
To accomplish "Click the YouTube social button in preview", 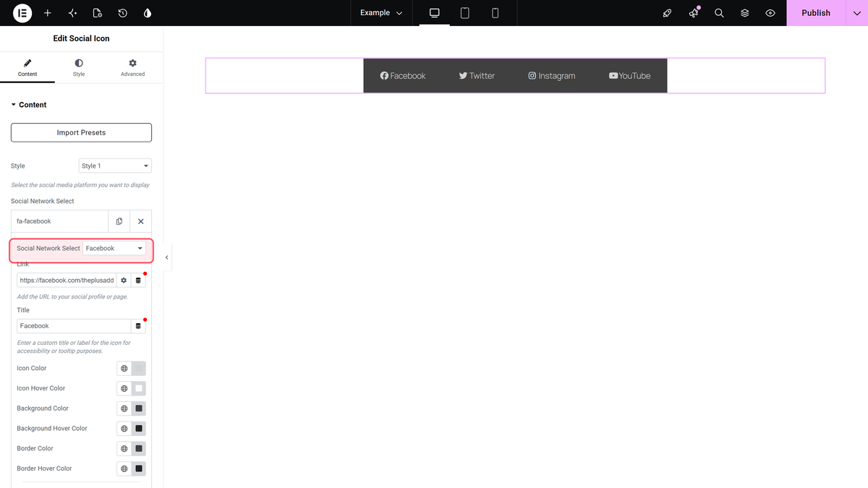I will (x=630, y=76).
